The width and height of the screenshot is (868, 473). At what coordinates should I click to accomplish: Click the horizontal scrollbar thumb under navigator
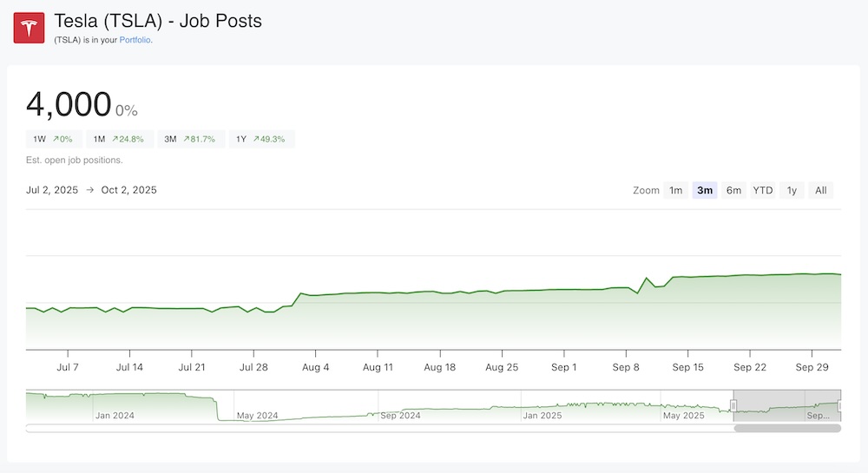tap(787, 428)
